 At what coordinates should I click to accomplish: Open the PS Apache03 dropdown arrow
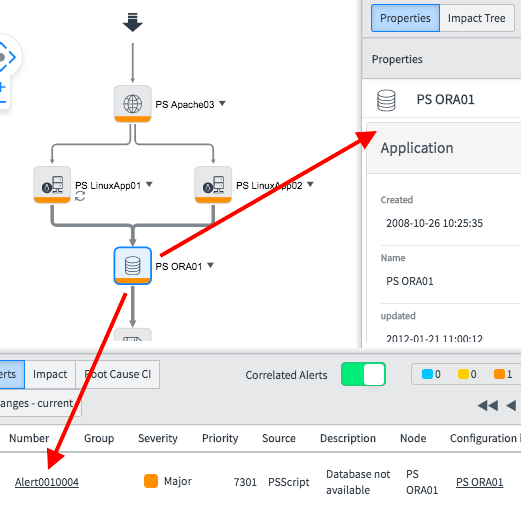coord(222,104)
